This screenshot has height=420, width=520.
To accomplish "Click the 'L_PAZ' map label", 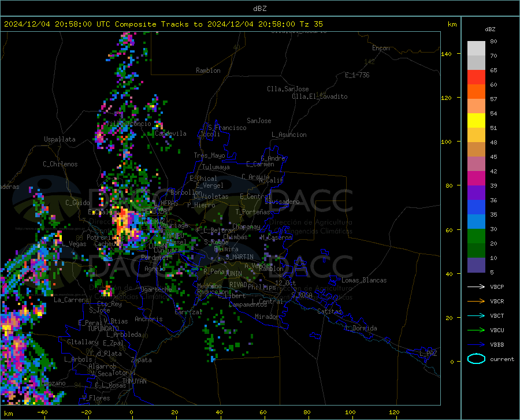I will click(x=428, y=354).
